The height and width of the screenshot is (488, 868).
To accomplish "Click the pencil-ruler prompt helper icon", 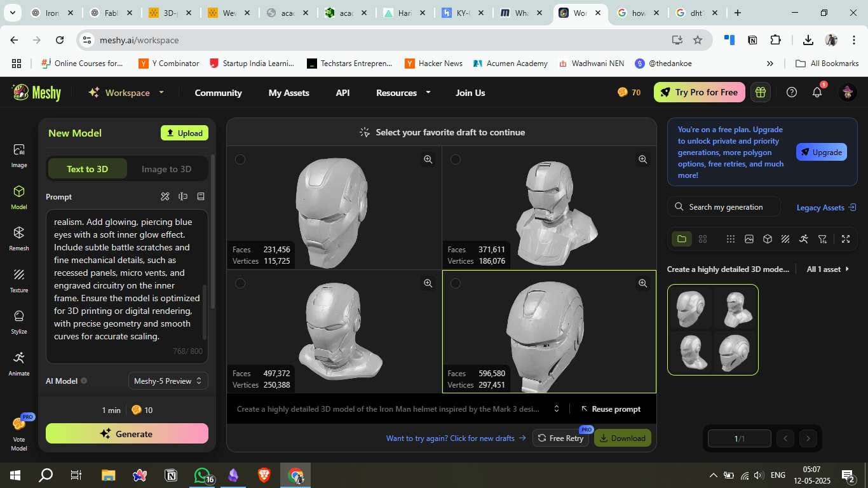I will coord(165,196).
